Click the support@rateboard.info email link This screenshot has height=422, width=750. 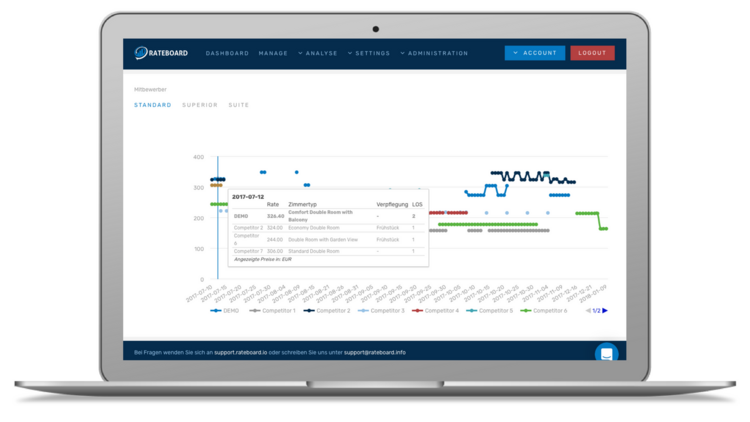click(375, 352)
